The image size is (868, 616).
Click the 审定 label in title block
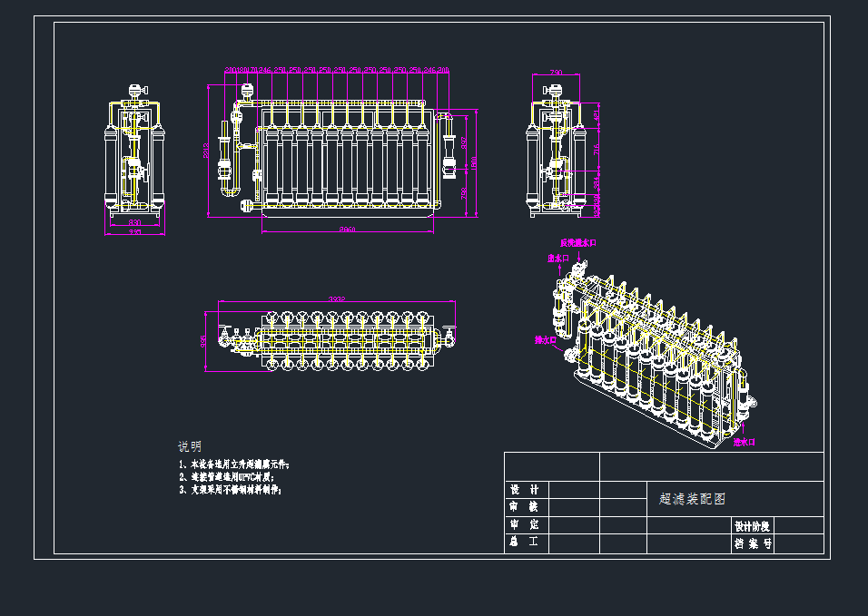click(526, 525)
